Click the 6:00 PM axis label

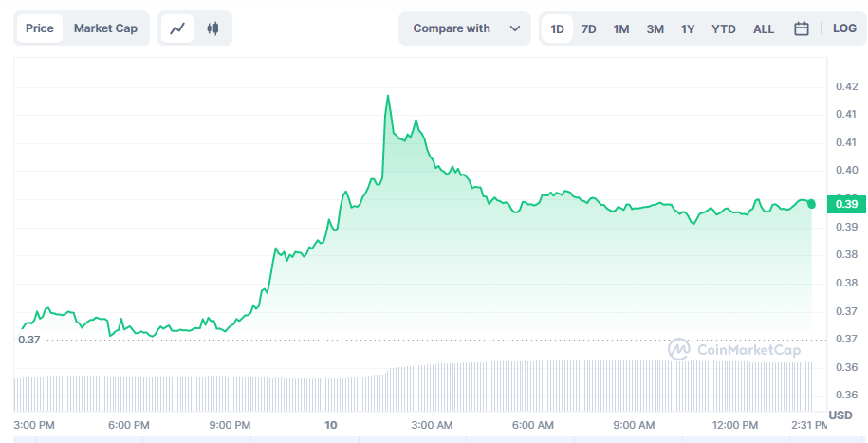(130, 426)
